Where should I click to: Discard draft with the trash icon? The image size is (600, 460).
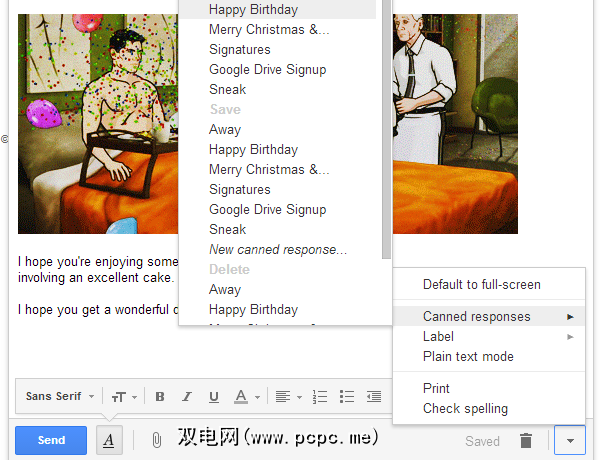pos(526,440)
